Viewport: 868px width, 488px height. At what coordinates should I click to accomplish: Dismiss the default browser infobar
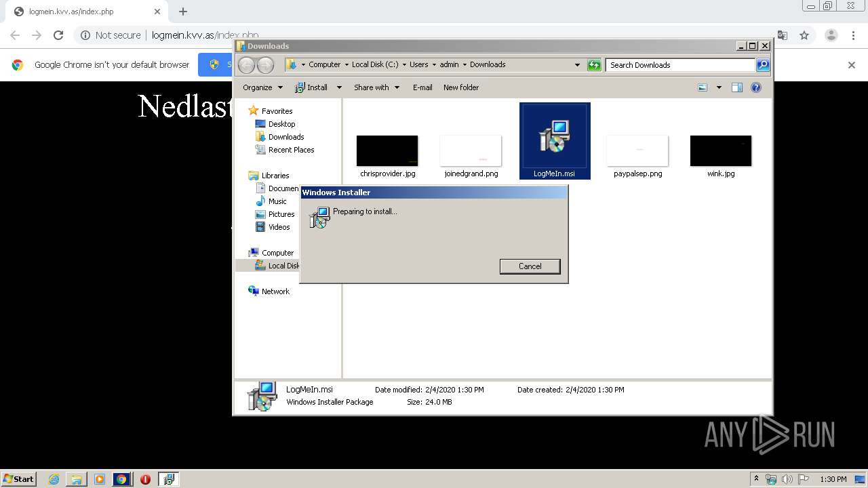[x=852, y=65]
